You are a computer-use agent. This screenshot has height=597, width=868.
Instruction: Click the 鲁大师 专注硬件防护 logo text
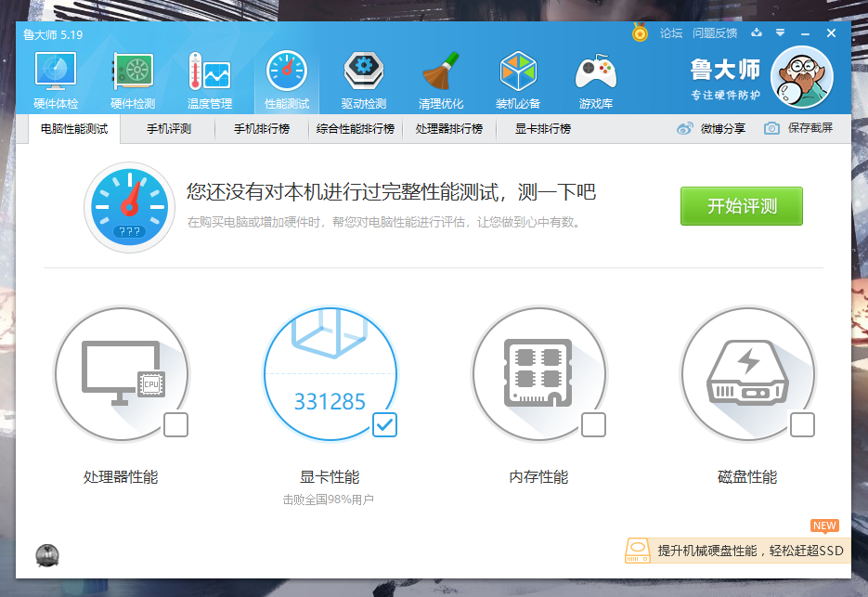pyautogui.click(x=725, y=79)
